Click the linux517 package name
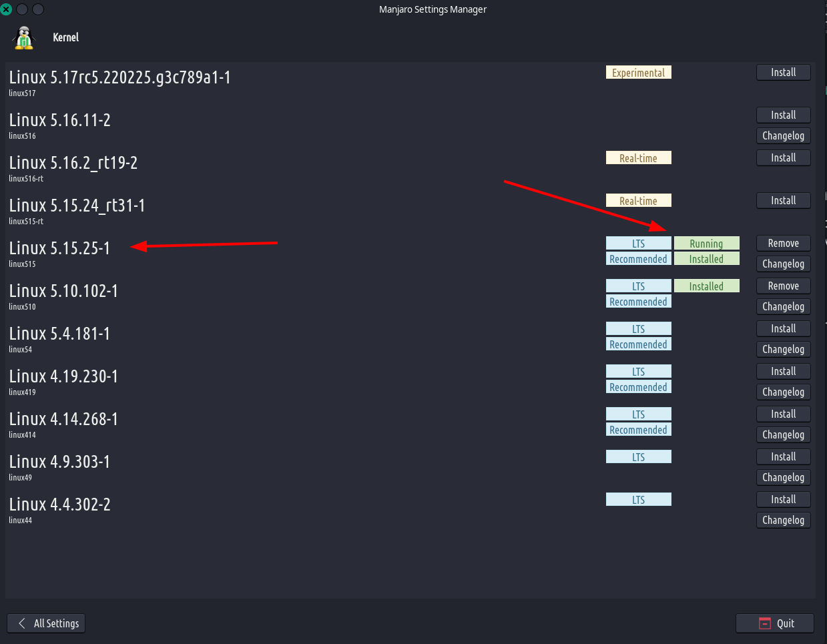 tap(22, 93)
